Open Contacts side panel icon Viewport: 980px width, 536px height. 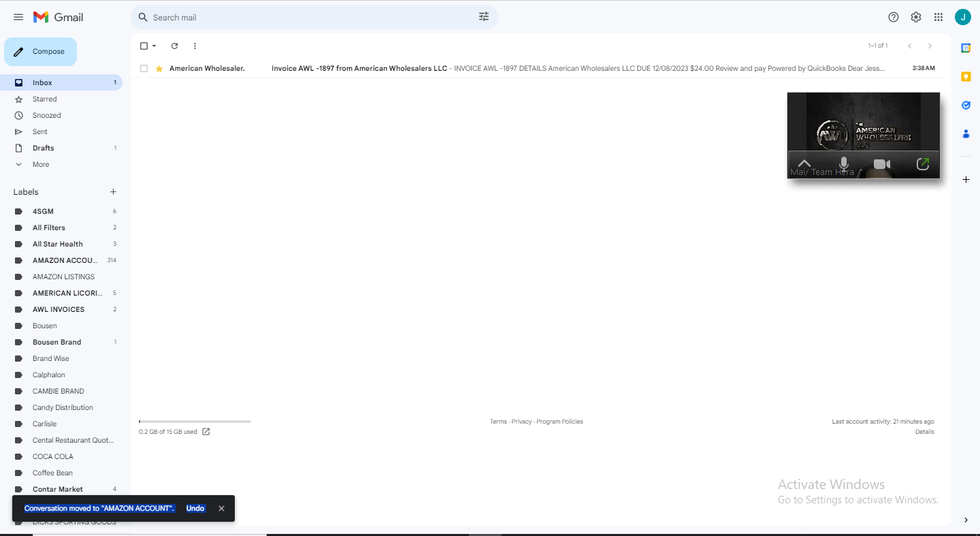[x=966, y=134]
